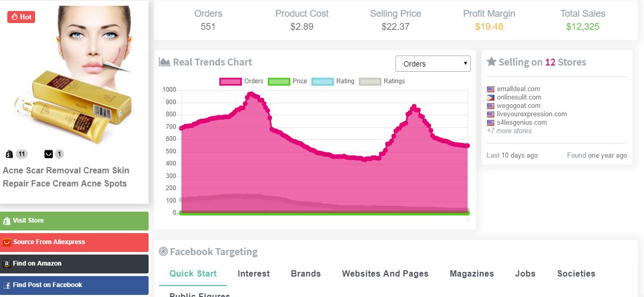Screen dimensions: 644x297
Task: Click the Shopify bag icon with count 11
Action: 9,154
